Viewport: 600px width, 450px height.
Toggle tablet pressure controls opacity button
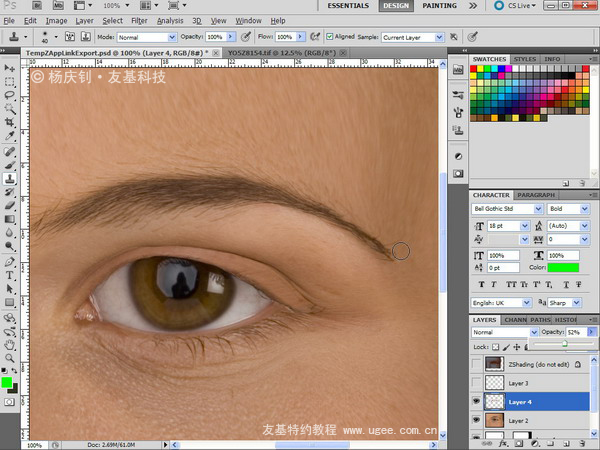click(246, 37)
